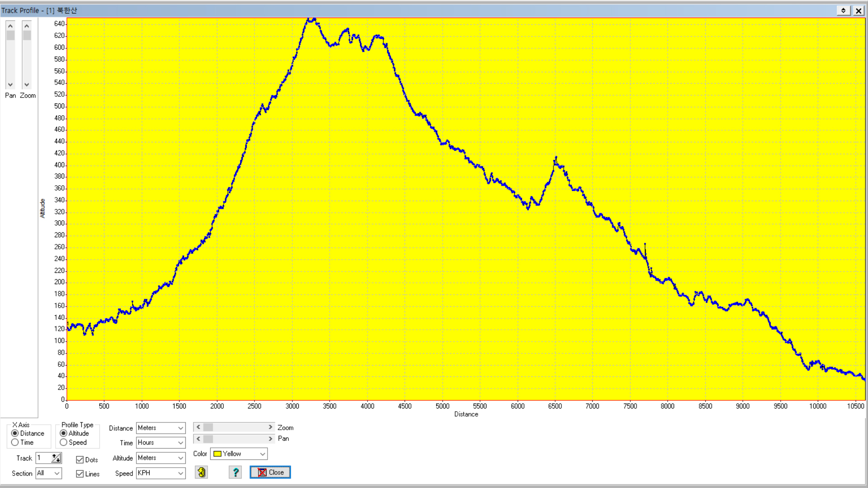Click the Close button

(270, 472)
